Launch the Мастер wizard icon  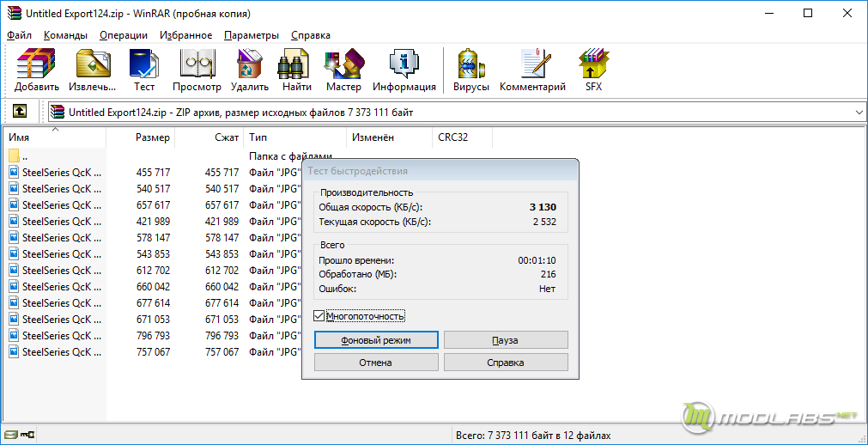(343, 70)
